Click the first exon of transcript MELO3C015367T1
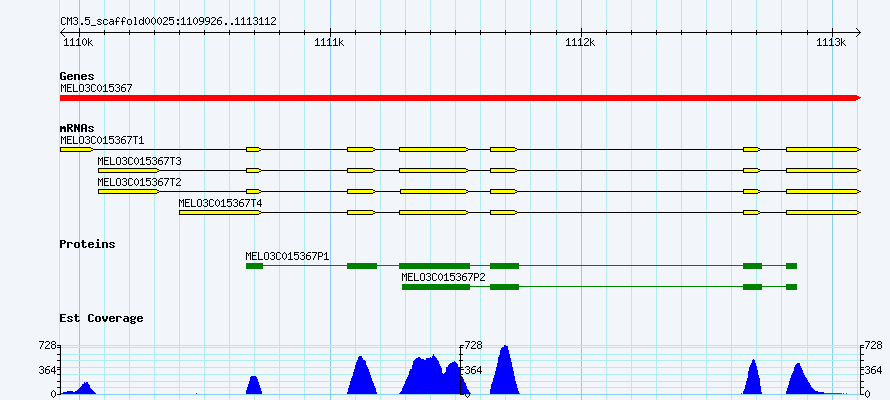 [x=77, y=149]
